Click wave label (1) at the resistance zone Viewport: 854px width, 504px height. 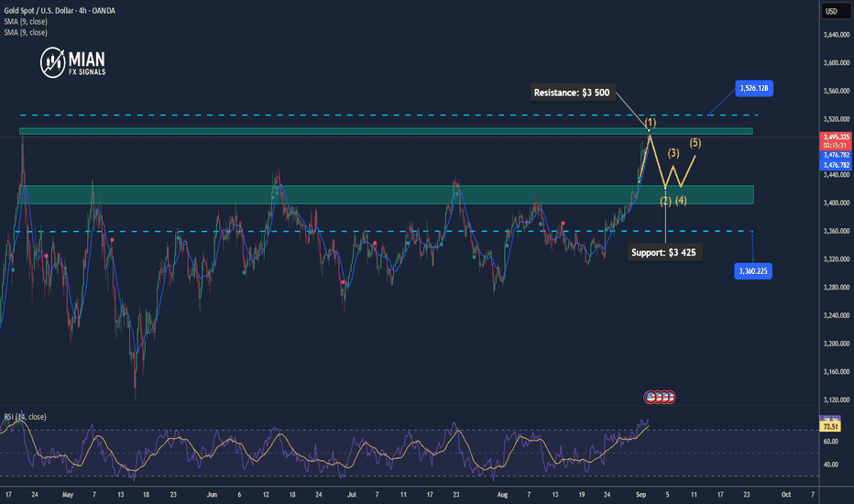tap(651, 123)
